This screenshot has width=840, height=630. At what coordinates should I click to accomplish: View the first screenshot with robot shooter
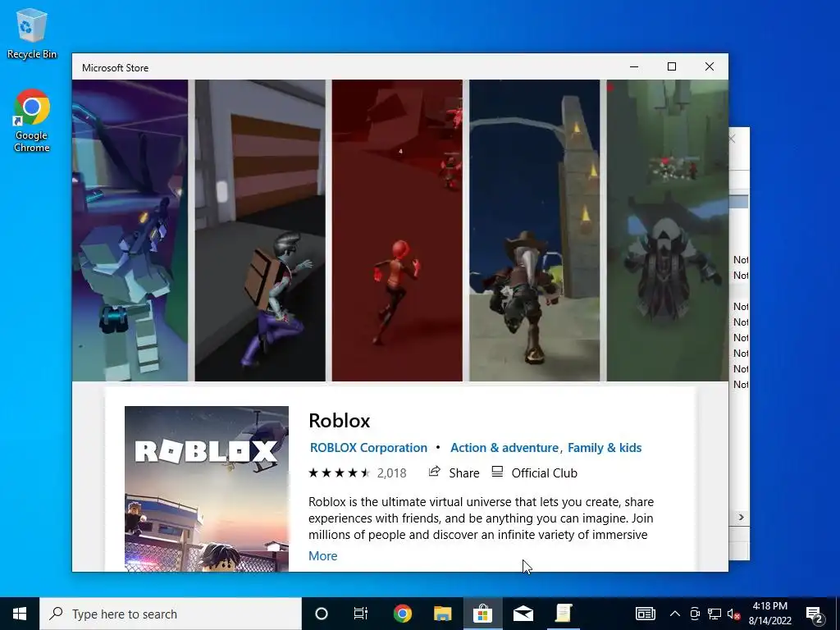coord(130,231)
